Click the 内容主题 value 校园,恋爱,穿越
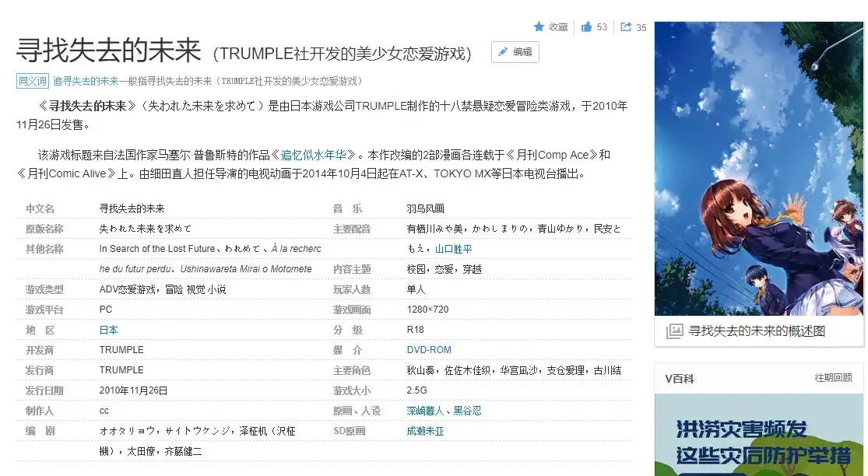The image size is (868, 476). (444, 269)
